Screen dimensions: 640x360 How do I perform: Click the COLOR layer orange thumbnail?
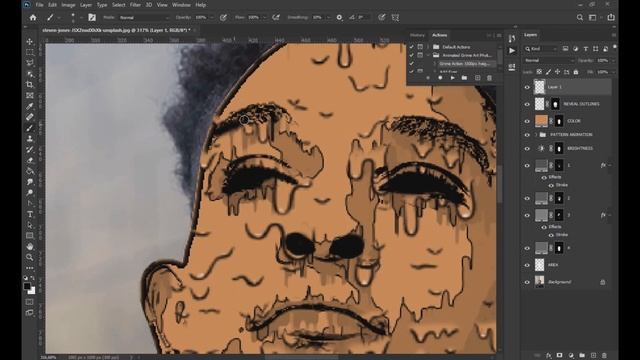[541, 121]
